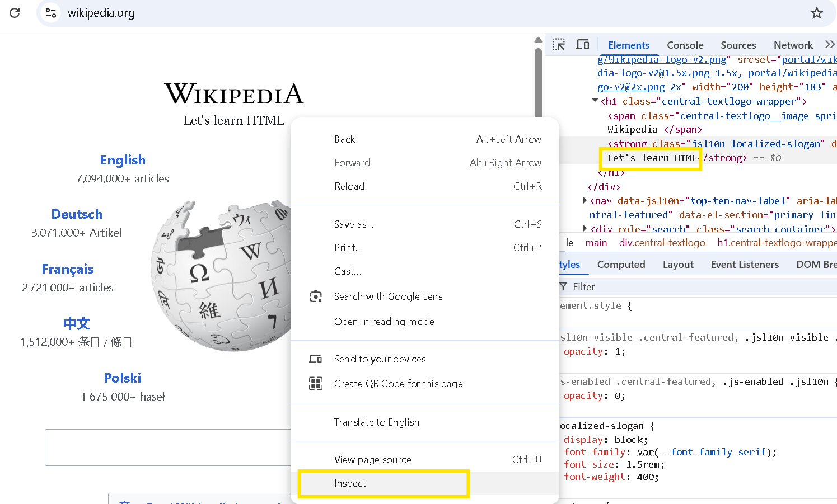
Task: Click the More DevTools panels chevron
Action: (831, 44)
